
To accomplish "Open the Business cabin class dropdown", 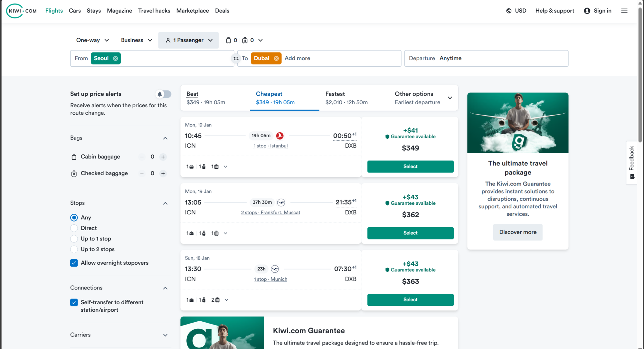I will (x=137, y=40).
